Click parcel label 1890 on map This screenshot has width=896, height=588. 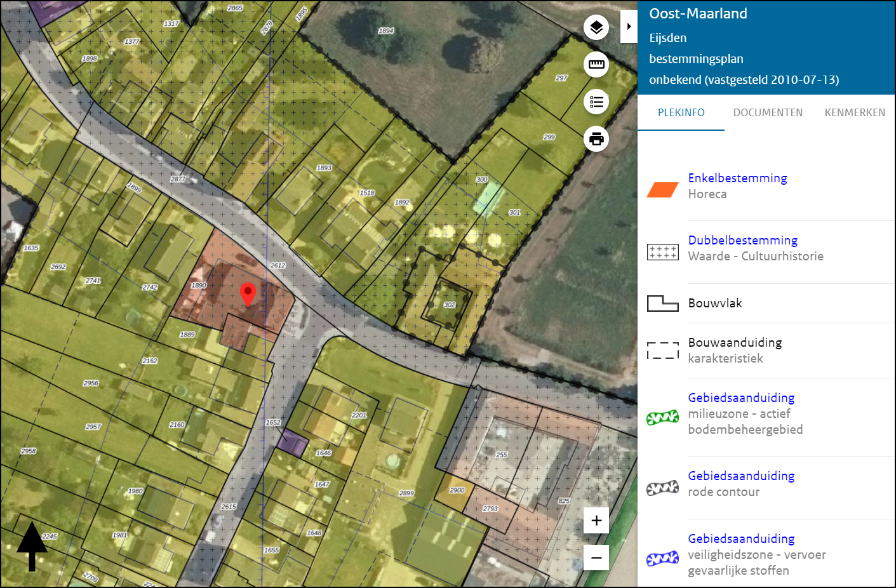(x=199, y=286)
